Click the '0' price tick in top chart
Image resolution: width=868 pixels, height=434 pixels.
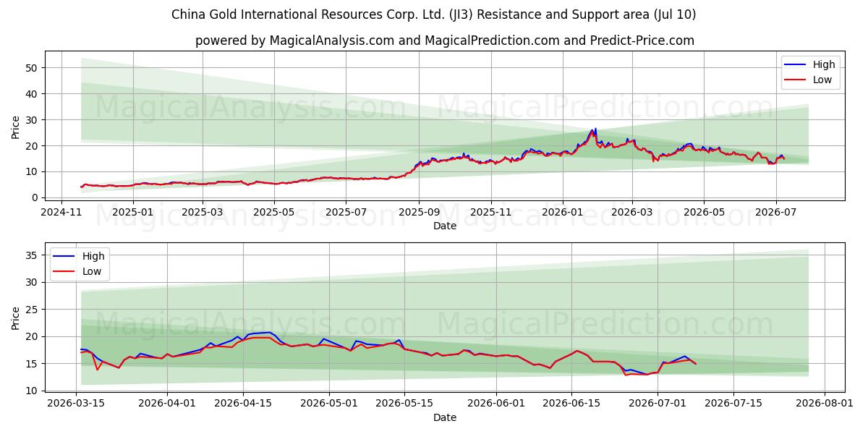35,197
